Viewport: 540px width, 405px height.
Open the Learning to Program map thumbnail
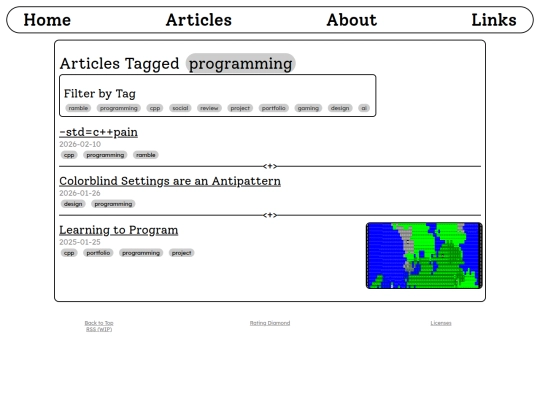(x=424, y=256)
